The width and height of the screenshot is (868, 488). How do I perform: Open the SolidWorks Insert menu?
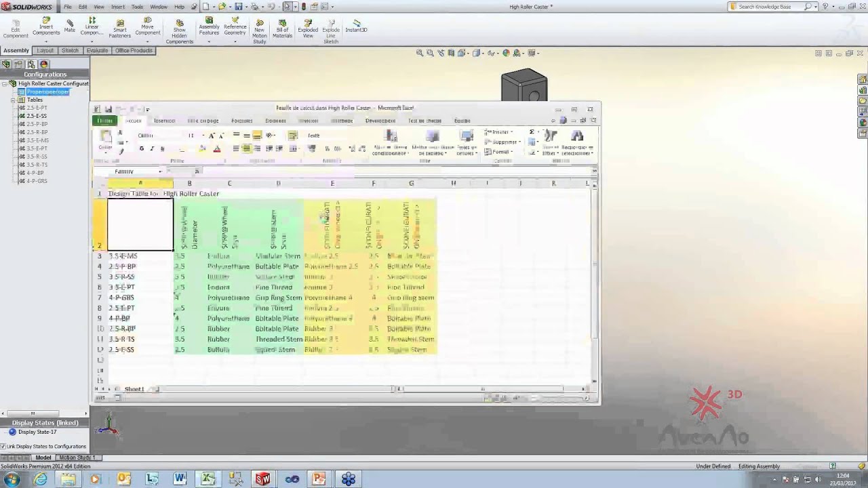118,7
